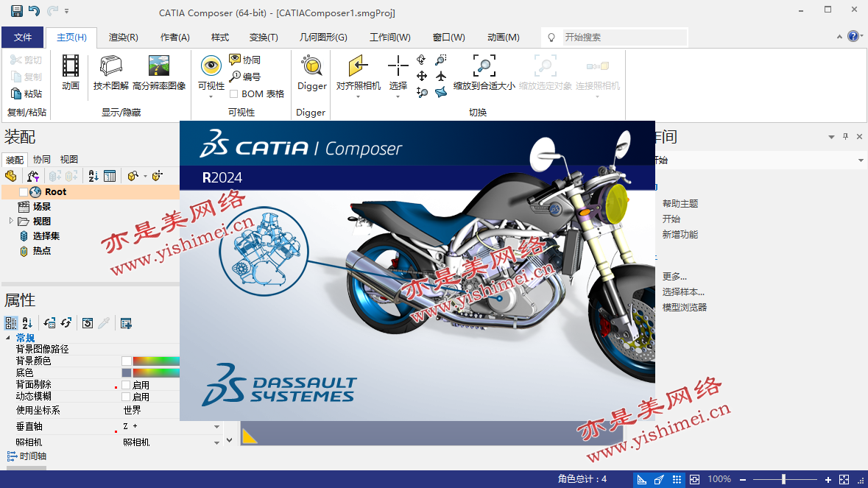The width and height of the screenshot is (868, 488).
Task: Switch to 协同 tab in assembly panel
Action: click(x=41, y=159)
